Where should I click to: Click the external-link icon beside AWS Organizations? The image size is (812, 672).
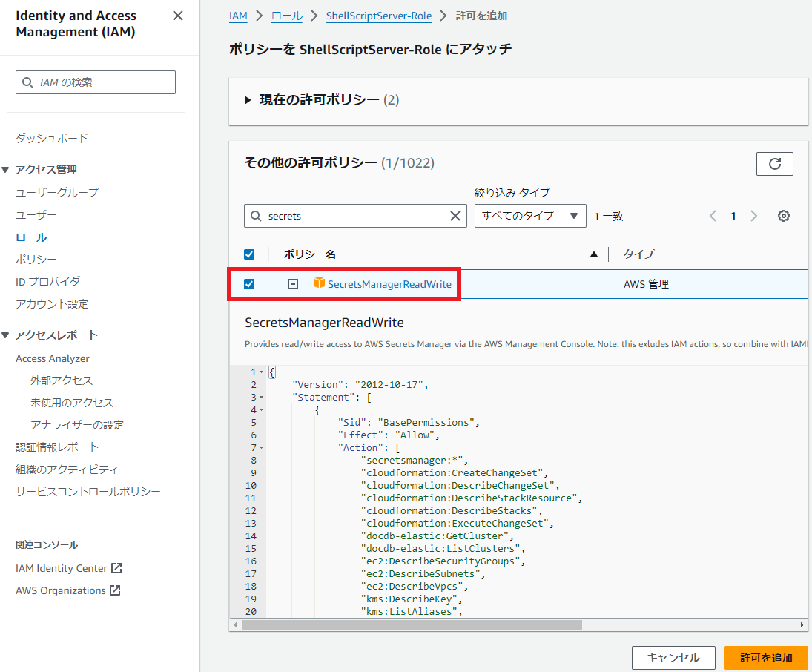pos(115,590)
